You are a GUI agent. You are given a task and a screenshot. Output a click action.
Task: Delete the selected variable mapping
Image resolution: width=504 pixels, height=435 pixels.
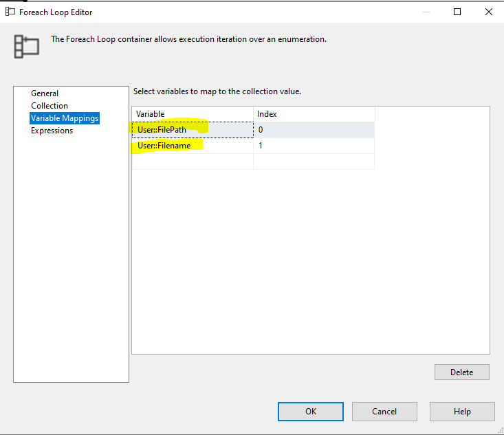[462, 372]
